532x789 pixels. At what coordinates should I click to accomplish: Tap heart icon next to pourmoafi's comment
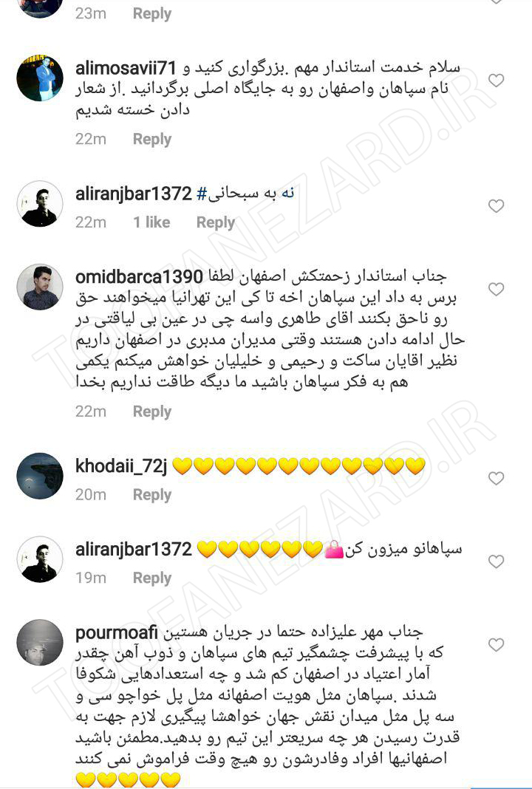497,645
